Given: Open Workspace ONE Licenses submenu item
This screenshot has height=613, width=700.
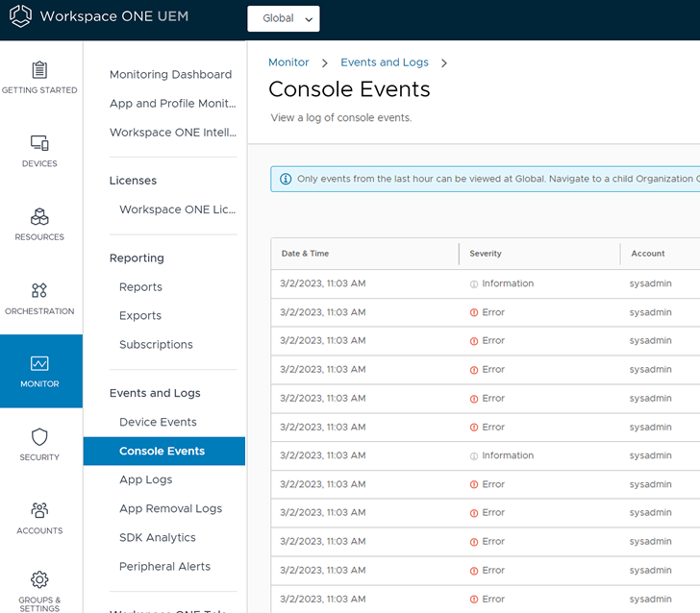Looking at the screenshot, I should click(x=177, y=209).
